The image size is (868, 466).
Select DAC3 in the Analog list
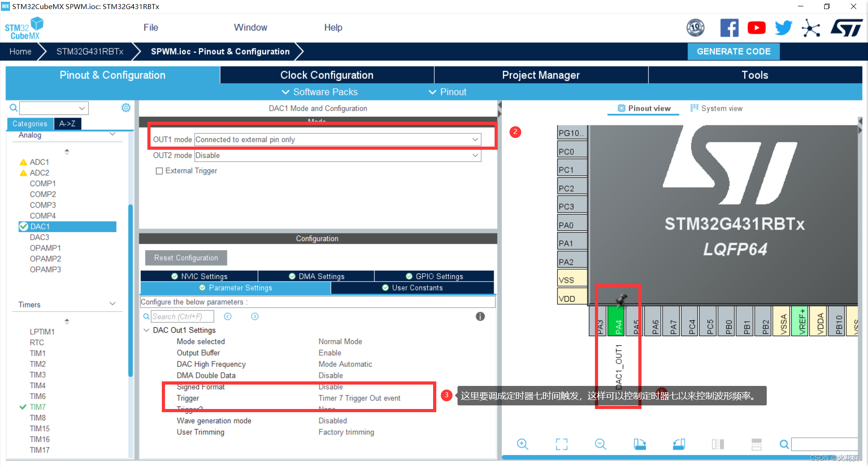tap(39, 238)
